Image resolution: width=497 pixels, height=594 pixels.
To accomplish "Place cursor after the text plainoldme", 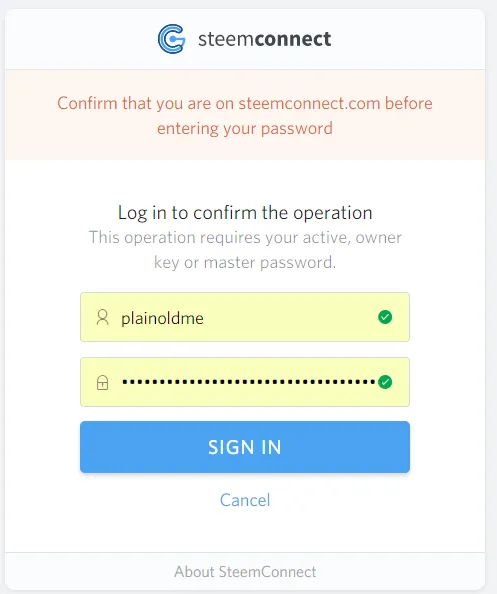I will (205, 318).
